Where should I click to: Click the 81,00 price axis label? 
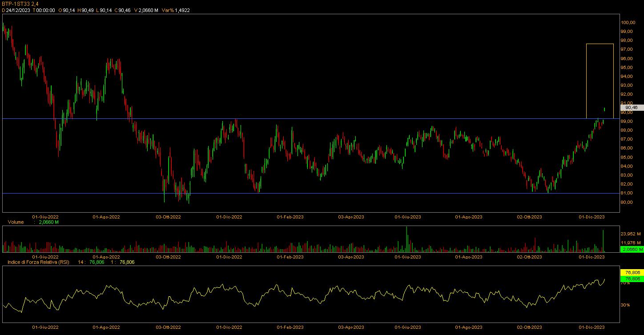coord(627,193)
